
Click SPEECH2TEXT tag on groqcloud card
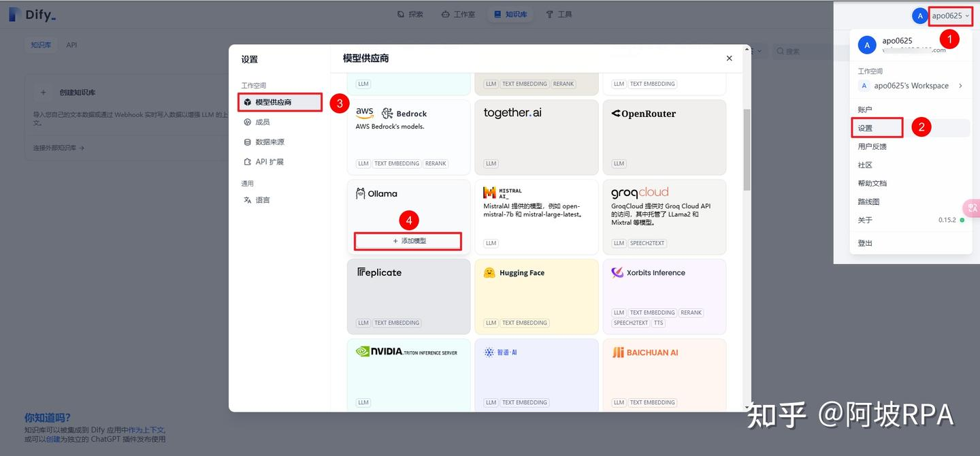pos(648,243)
